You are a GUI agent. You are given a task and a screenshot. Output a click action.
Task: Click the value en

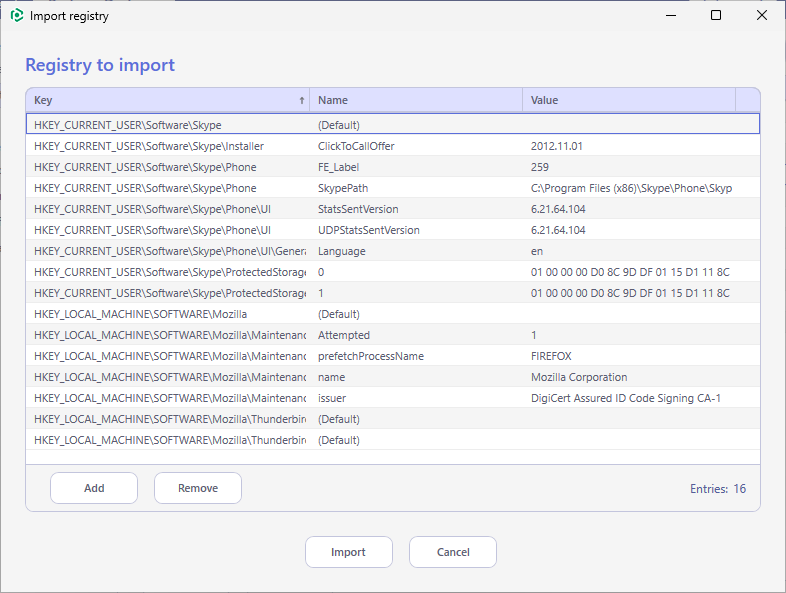point(537,251)
